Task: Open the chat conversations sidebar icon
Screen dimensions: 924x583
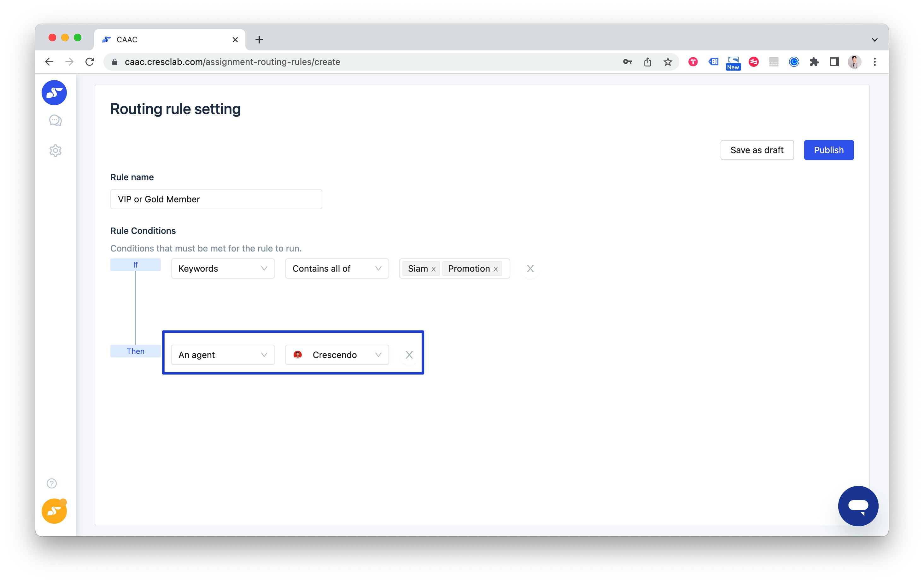Action: 55,120
